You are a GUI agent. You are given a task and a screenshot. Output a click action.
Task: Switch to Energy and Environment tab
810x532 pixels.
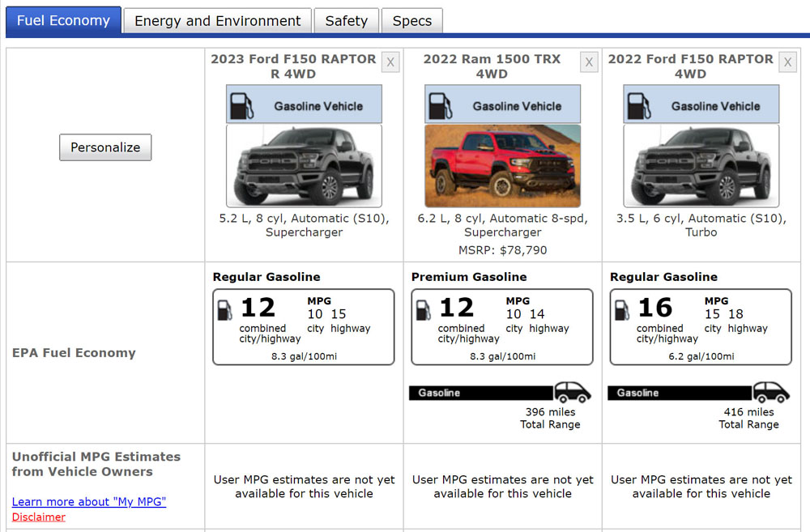217,21
